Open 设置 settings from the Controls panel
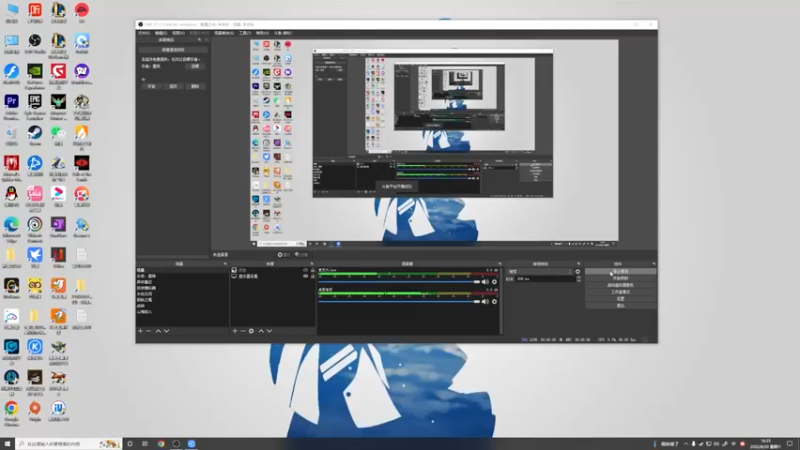The image size is (800, 450). pyautogui.click(x=620, y=298)
